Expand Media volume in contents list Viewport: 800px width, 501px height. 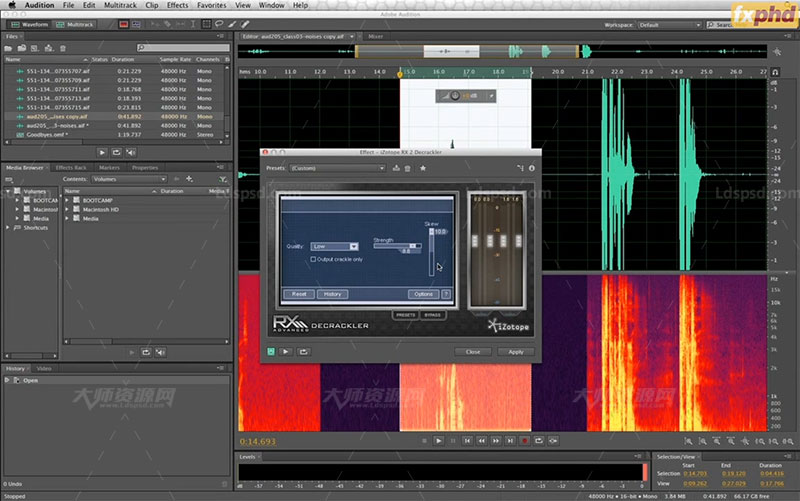point(67,218)
